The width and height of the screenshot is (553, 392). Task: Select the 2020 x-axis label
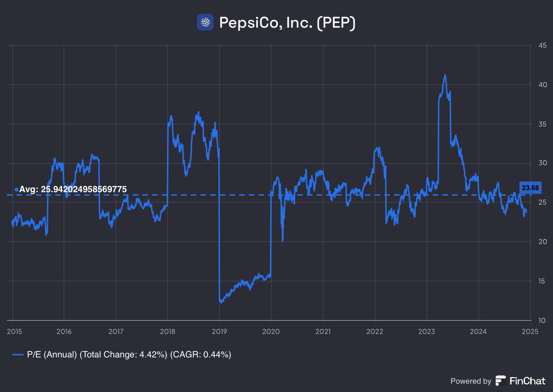pos(271,332)
